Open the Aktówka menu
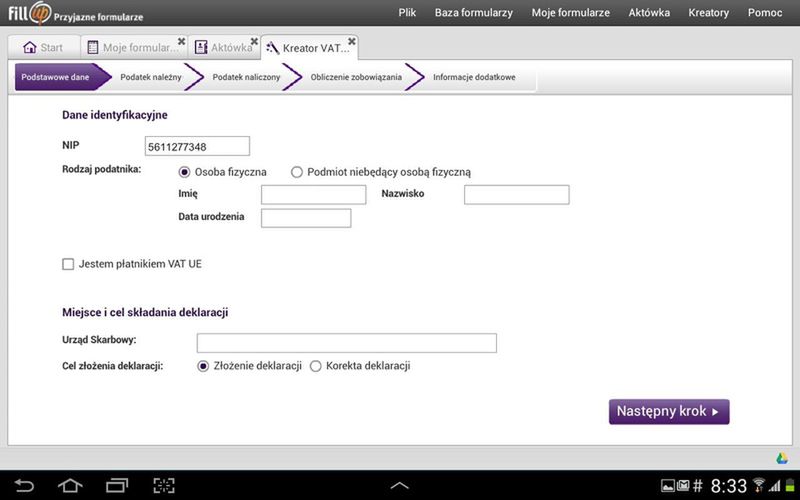 tap(649, 13)
